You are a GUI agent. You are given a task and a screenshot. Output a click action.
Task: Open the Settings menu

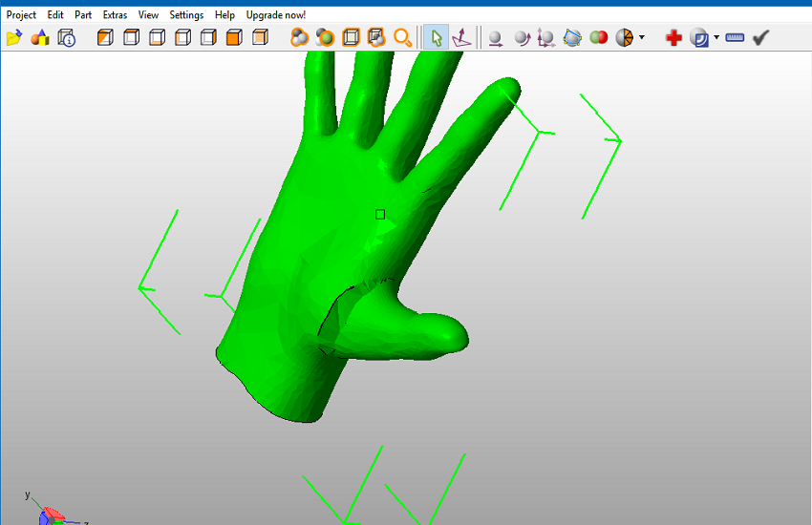186,15
